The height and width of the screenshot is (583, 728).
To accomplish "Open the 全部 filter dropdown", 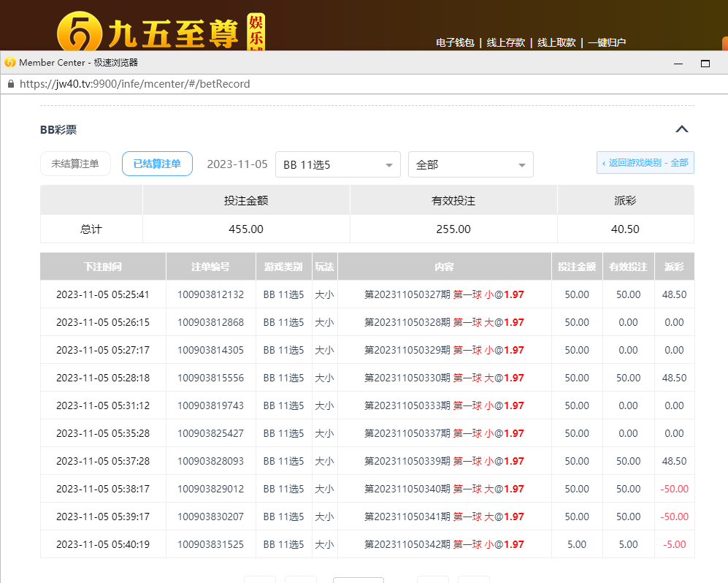I will point(470,164).
